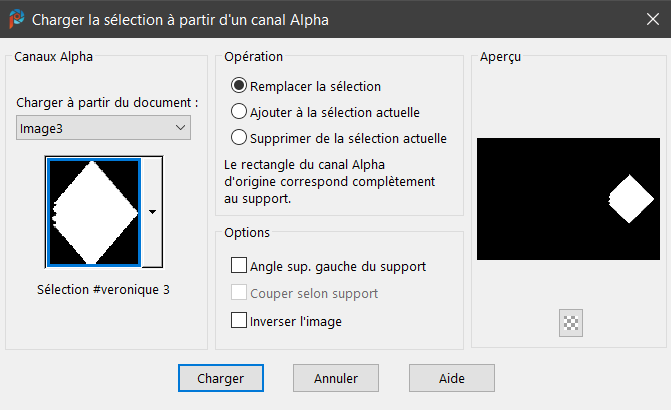
Task: Tick the Couper selon support checkbox
Action: pos(239,293)
